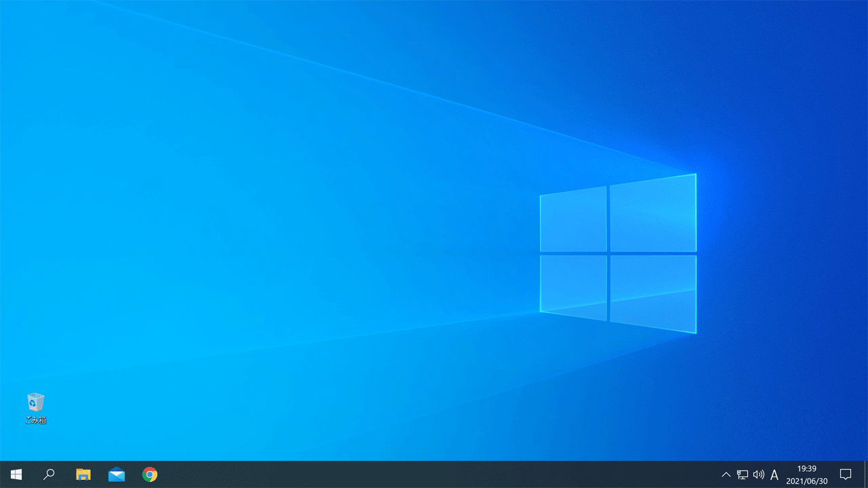Launch File Explorer from taskbar
Screen dimensions: 868x488
pos(83,474)
